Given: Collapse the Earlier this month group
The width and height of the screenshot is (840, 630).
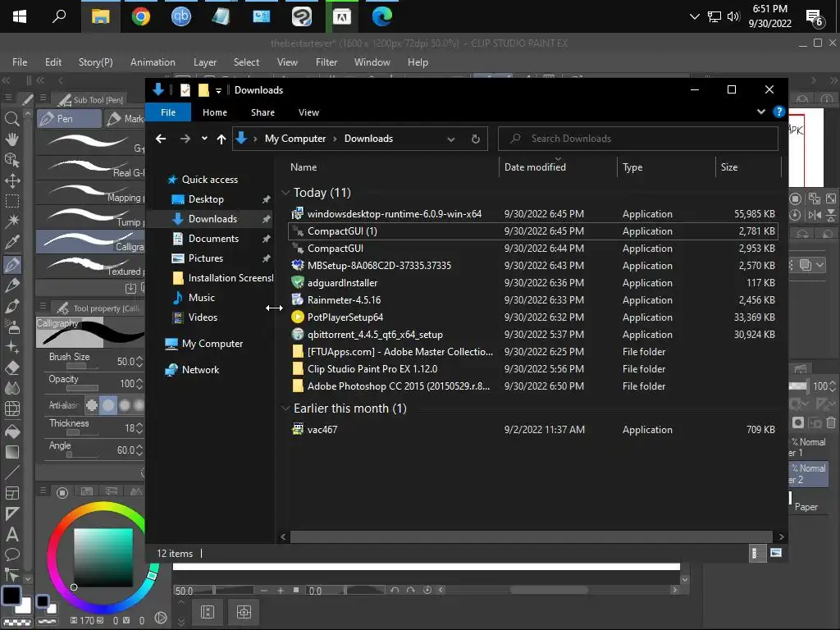Looking at the screenshot, I should [x=285, y=409].
